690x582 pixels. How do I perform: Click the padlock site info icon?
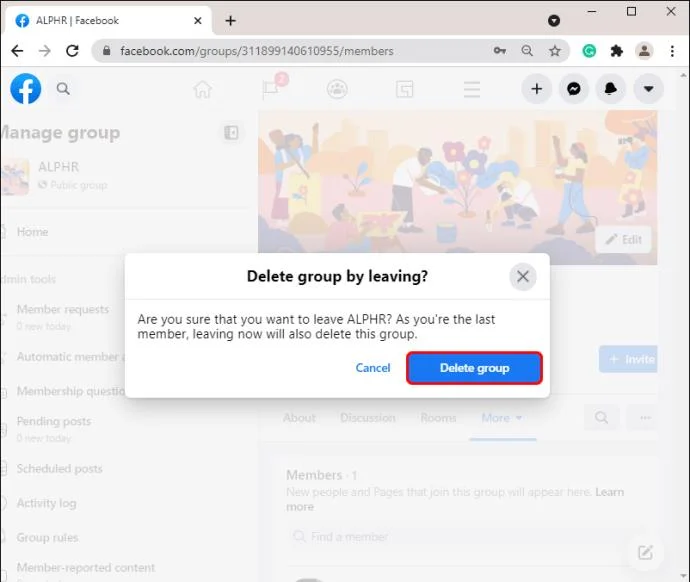pyautogui.click(x=106, y=51)
